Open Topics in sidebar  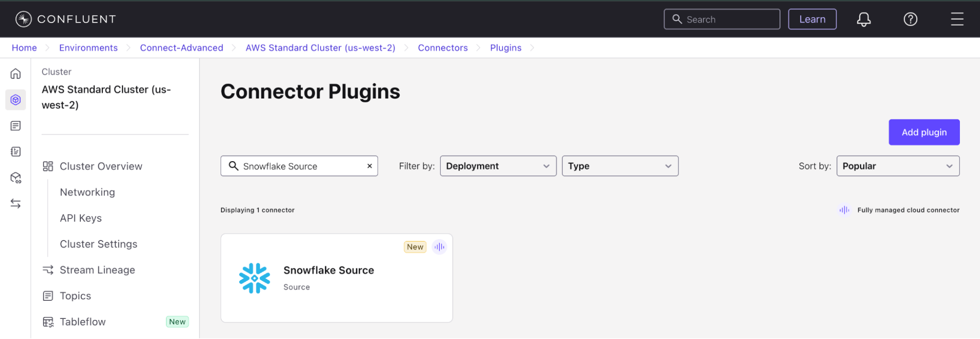pyautogui.click(x=75, y=296)
